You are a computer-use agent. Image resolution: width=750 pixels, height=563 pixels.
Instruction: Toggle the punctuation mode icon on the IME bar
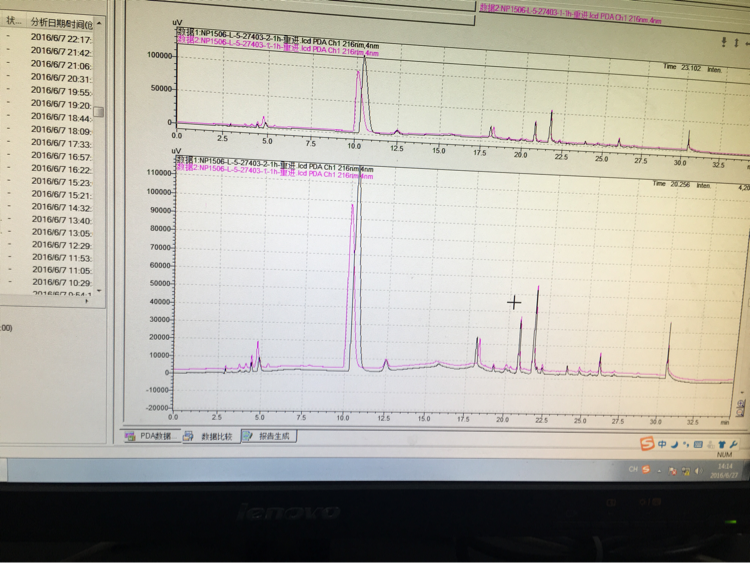tap(686, 444)
